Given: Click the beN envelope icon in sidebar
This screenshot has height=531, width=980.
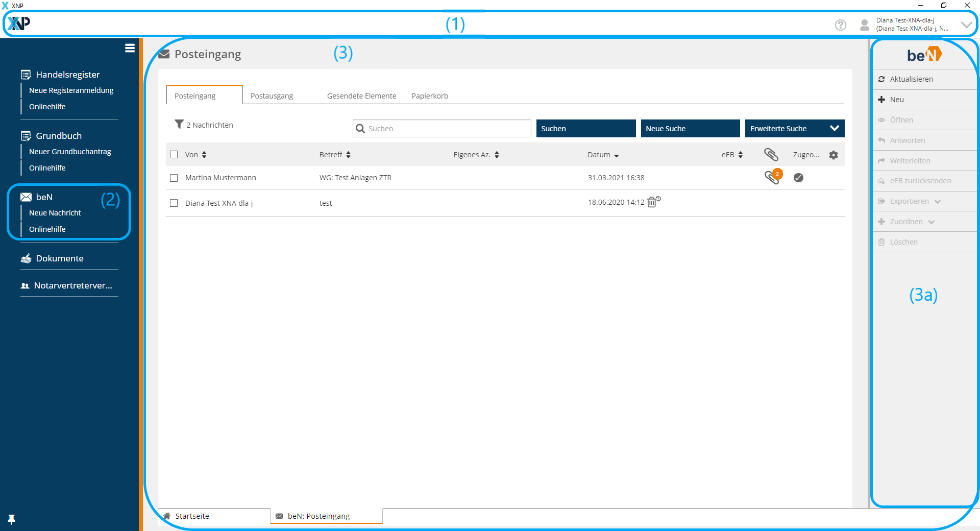Looking at the screenshot, I should pos(26,197).
